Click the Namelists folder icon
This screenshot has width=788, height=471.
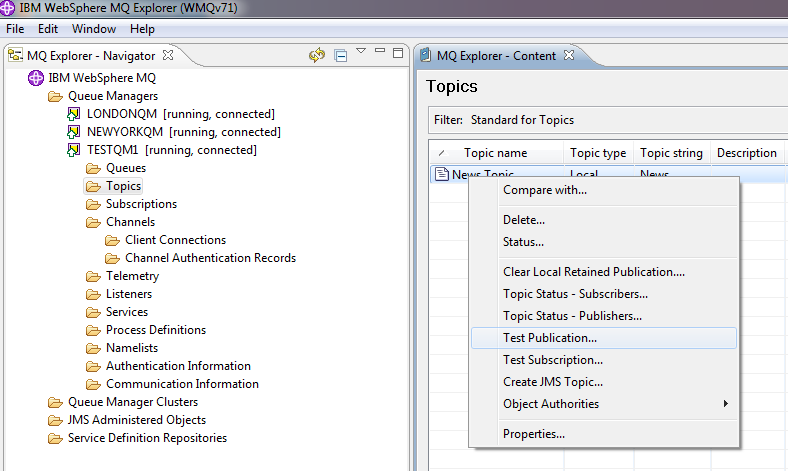pyautogui.click(x=93, y=348)
